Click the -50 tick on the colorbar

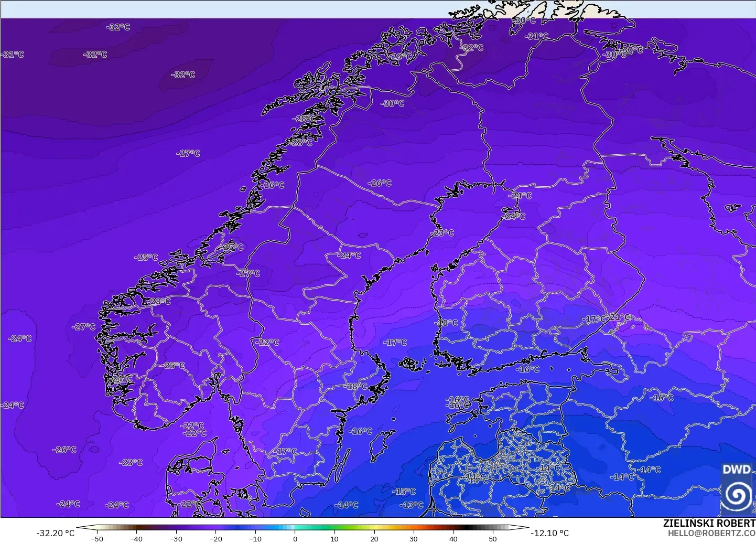point(97,539)
